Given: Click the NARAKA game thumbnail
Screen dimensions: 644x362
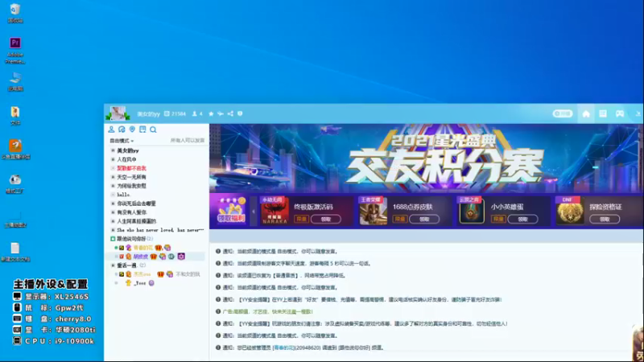Looking at the screenshot, I should (275, 211).
